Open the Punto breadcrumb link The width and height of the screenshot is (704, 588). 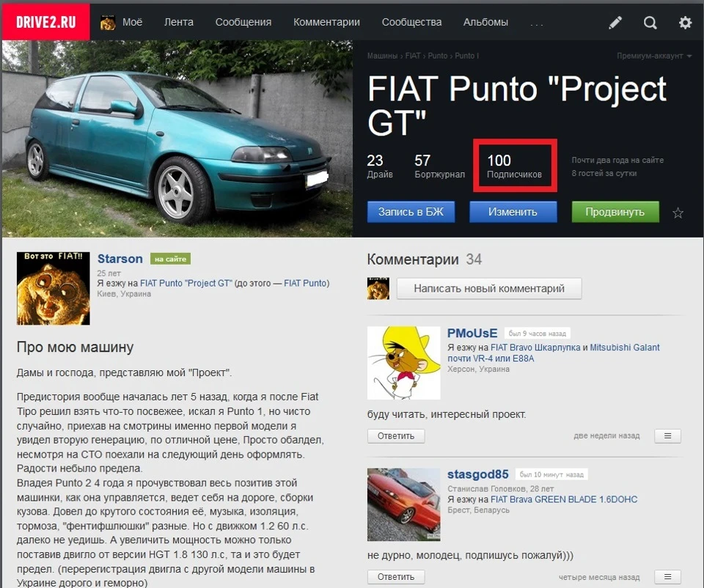[x=438, y=56]
